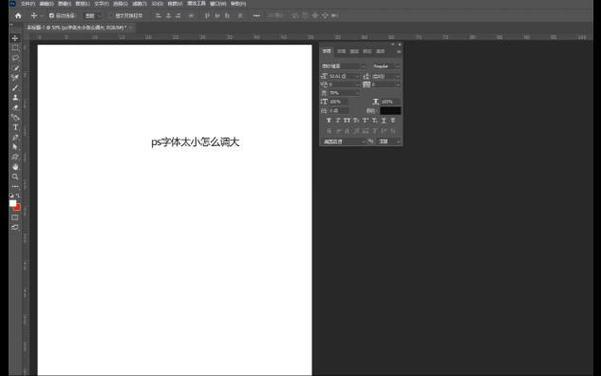Open the anti-aliasing dropdown in Character panel
601x376 pixels.
[x=389, y=141]
